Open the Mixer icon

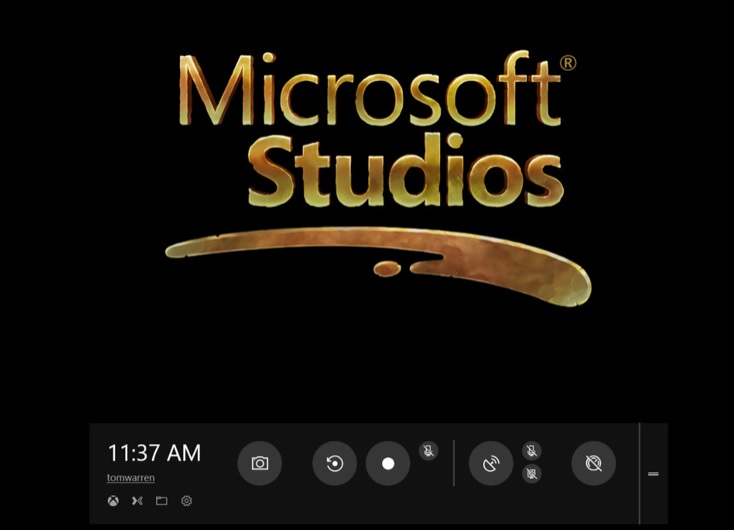tap(137, 501)
